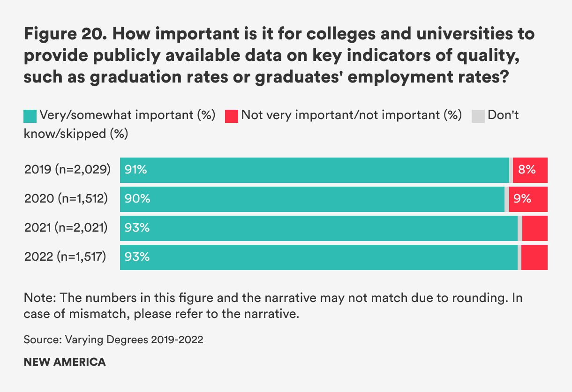This screenshot has height=392, width=572.
Task: Click the gray Don't know/skipped legend swatch
Action: (478, 116)
